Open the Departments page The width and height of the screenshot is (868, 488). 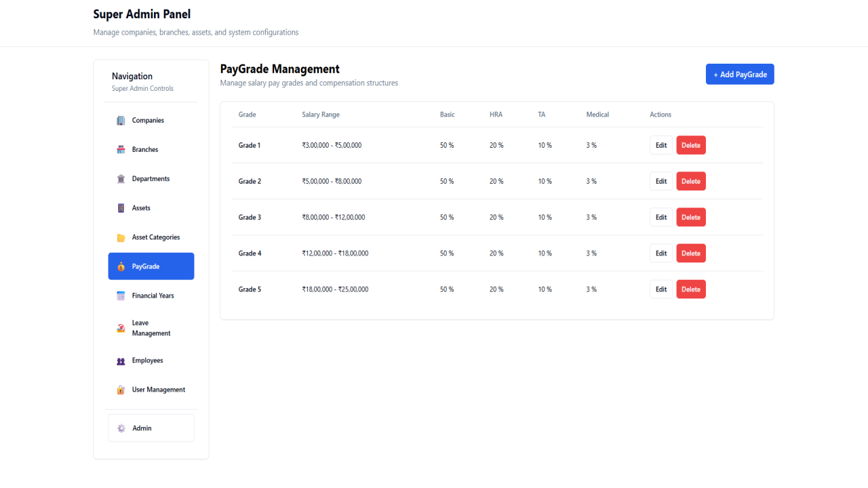click(x=151, y=179)
